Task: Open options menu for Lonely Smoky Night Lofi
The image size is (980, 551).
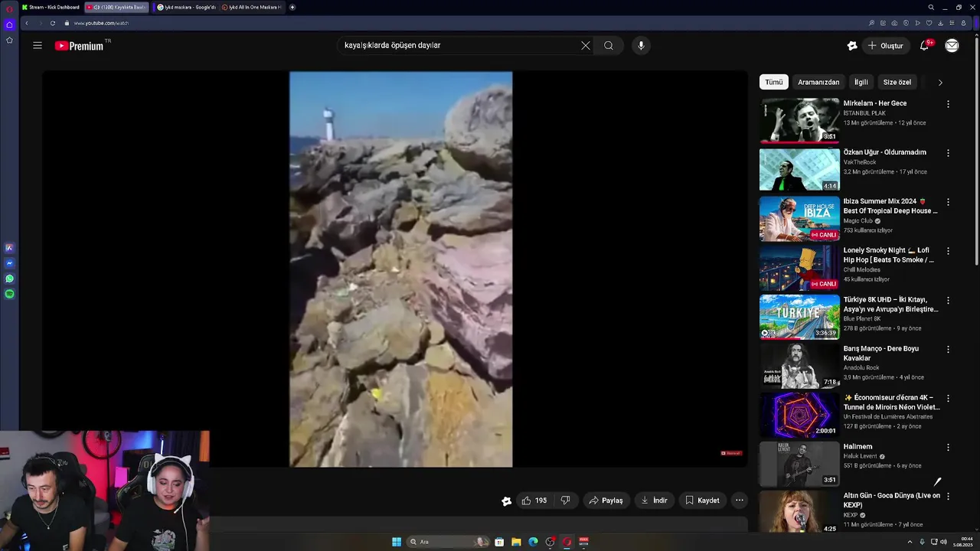Action: coord(948,251)
